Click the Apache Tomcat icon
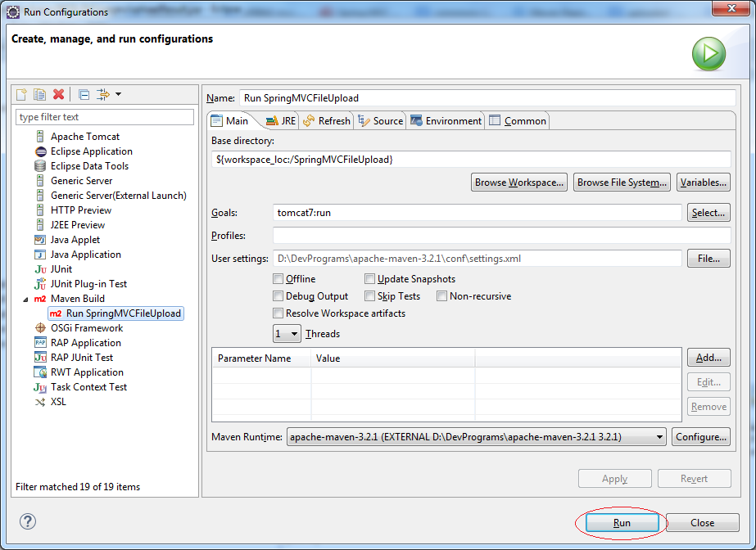 (40, 137)
